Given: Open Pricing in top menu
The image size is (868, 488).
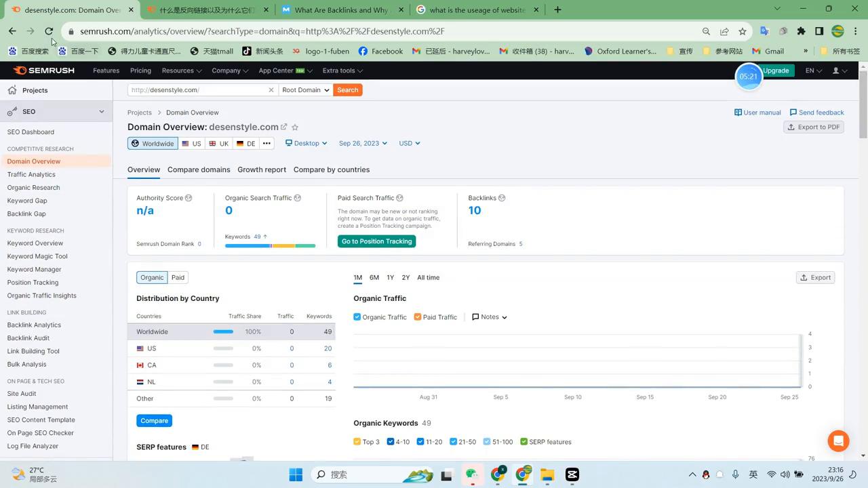Looking at the screenshot, I should [140, 70].
